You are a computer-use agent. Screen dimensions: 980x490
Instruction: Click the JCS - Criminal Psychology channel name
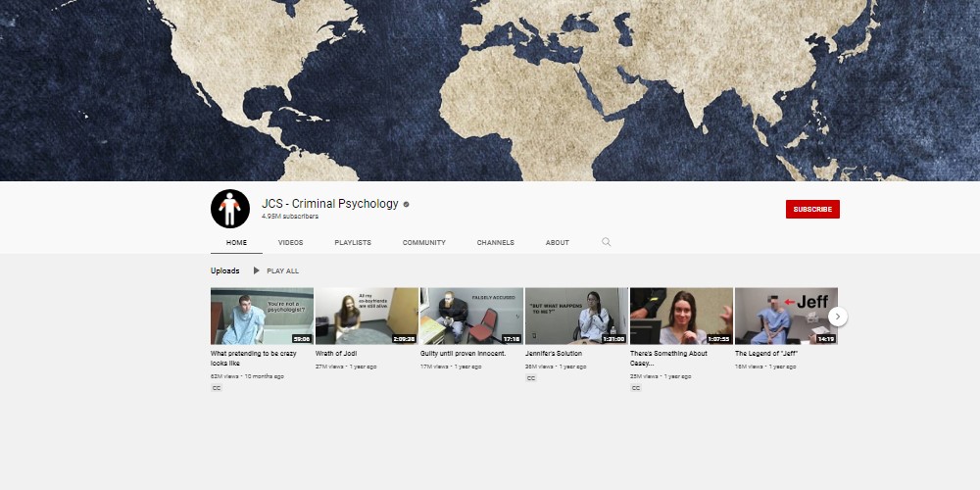(x=330, y=204)
